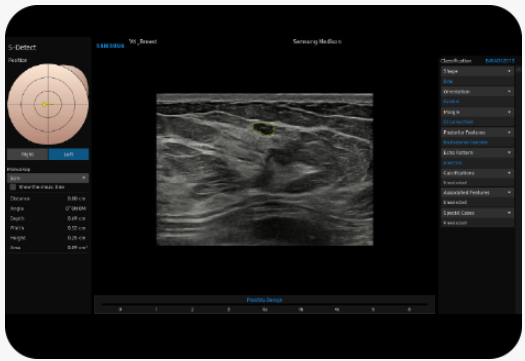This screenshot has height=361, width=525.
Task: Open the Orientation dropdown
Action: tap(477, 91)
